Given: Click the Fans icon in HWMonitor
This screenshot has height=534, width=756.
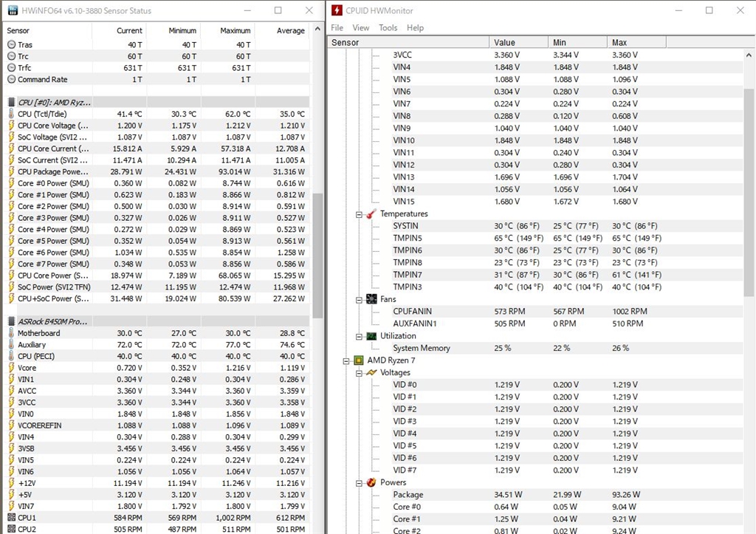Looking at the screenshot, I should 371,299.
